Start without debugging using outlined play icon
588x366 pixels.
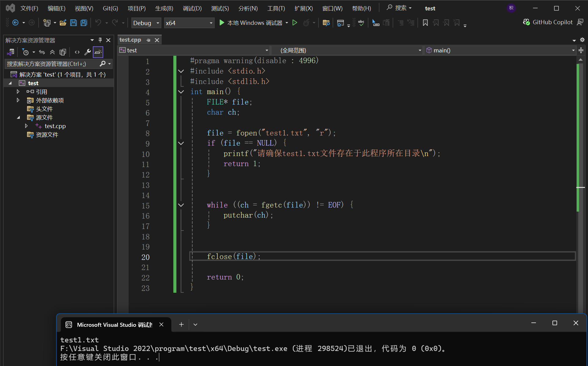coord(295,23)
